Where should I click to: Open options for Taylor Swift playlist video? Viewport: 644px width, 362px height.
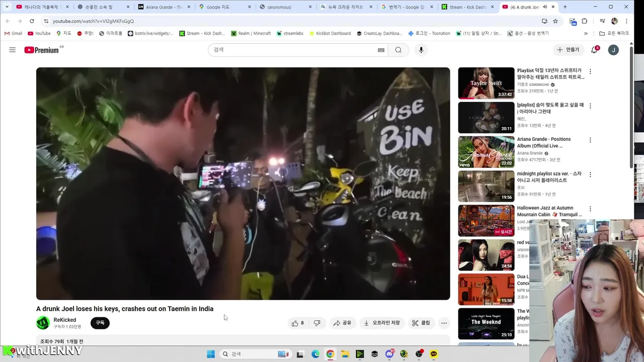click(x=590, y=71)
